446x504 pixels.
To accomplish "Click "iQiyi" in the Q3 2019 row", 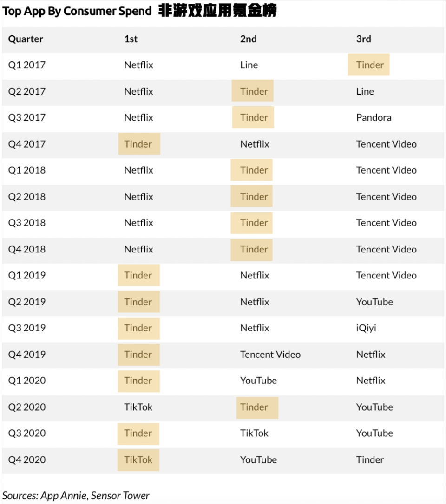I will (x=366, y=328).
